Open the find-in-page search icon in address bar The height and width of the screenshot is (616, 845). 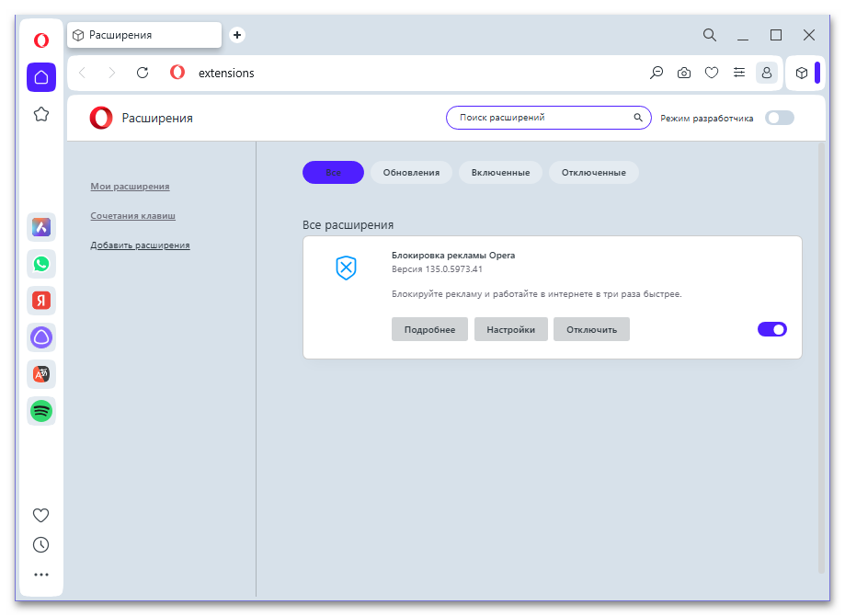[x=657, y=73]
